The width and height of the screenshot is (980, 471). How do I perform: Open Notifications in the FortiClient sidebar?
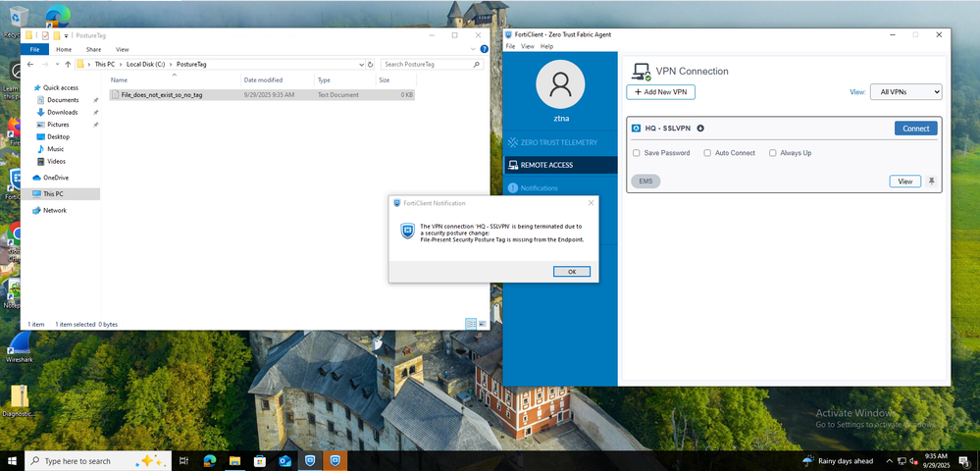tap(539, 187)
